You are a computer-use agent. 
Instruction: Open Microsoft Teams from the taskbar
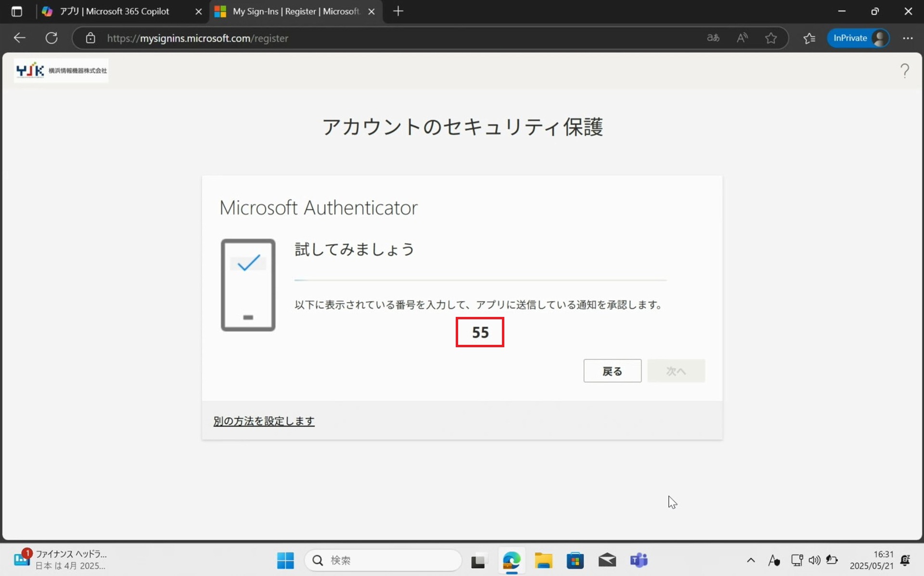pyautogui.click(x=639, y=560)
